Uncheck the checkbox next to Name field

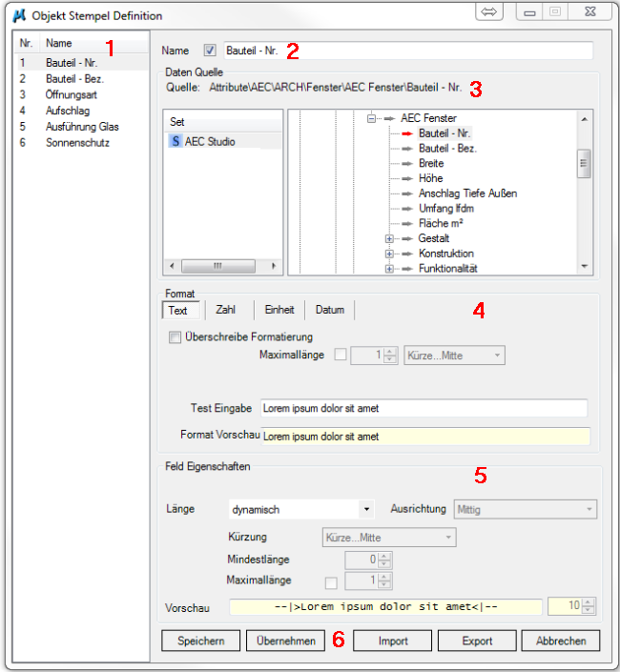coord(210,51)
